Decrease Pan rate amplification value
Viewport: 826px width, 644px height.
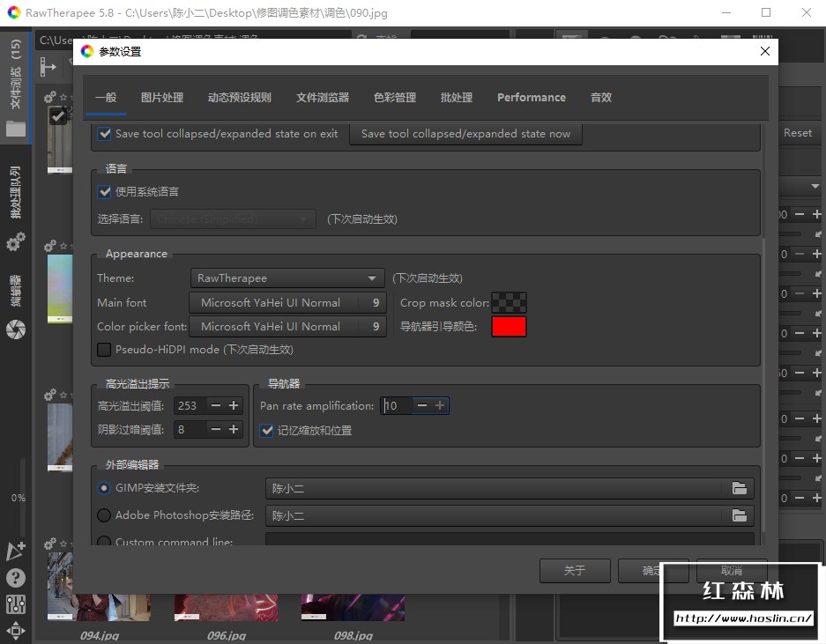pos(422,405)
